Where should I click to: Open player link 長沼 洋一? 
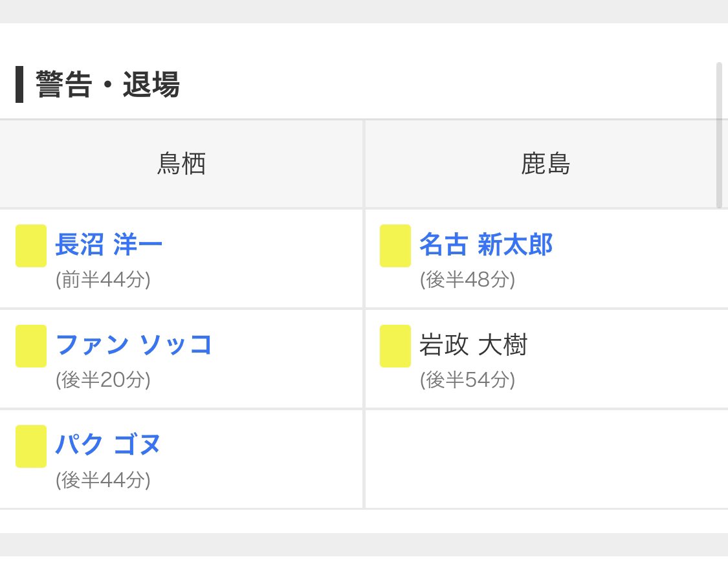coord(109,245)
